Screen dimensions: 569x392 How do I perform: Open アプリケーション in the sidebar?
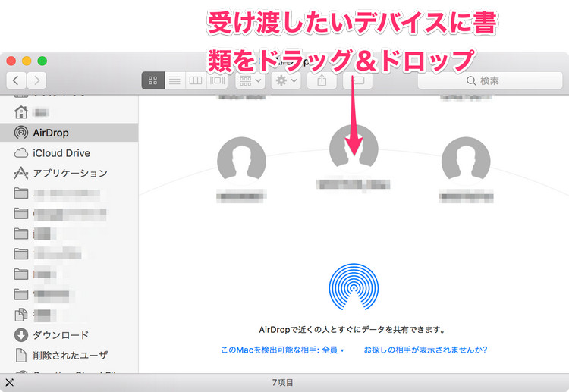(x=69, y=174)
